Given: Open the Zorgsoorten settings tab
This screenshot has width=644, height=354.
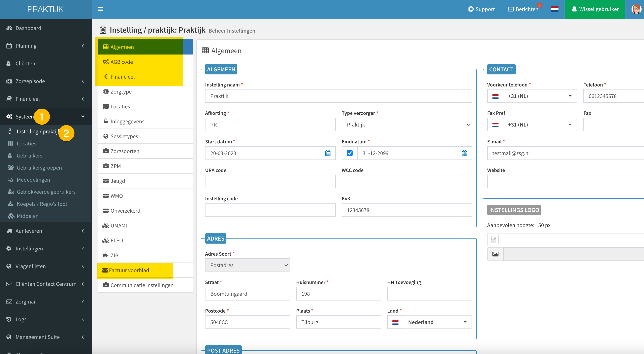Looking at the screenshot, I should tap(145, 151).
